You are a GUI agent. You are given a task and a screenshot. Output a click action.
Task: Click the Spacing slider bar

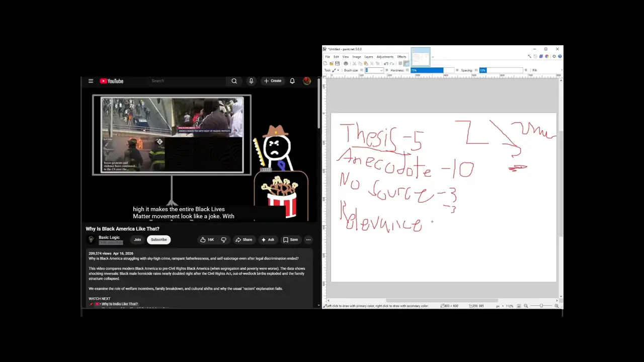501,70
